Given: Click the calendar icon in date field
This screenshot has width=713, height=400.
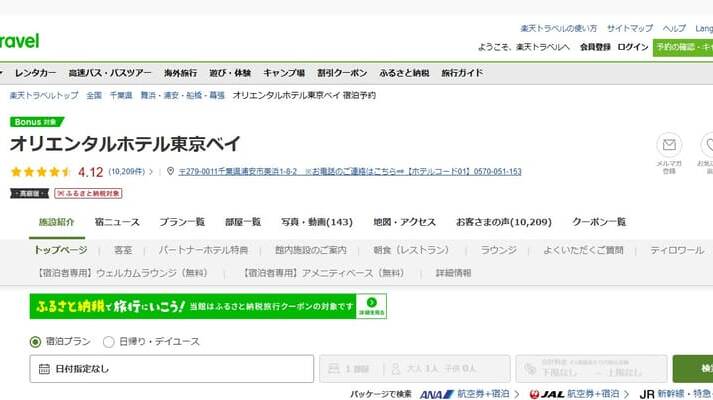Looking at the screenshot, I should click(44, 369).
